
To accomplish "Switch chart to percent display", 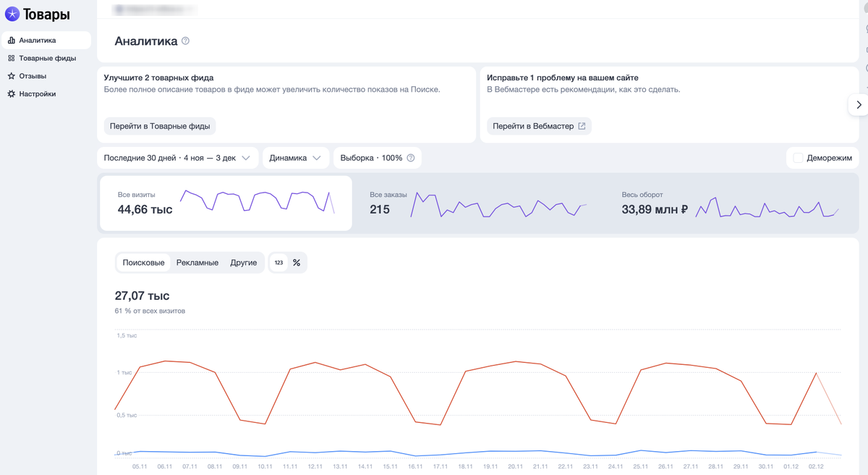I will tap(297, 263).
